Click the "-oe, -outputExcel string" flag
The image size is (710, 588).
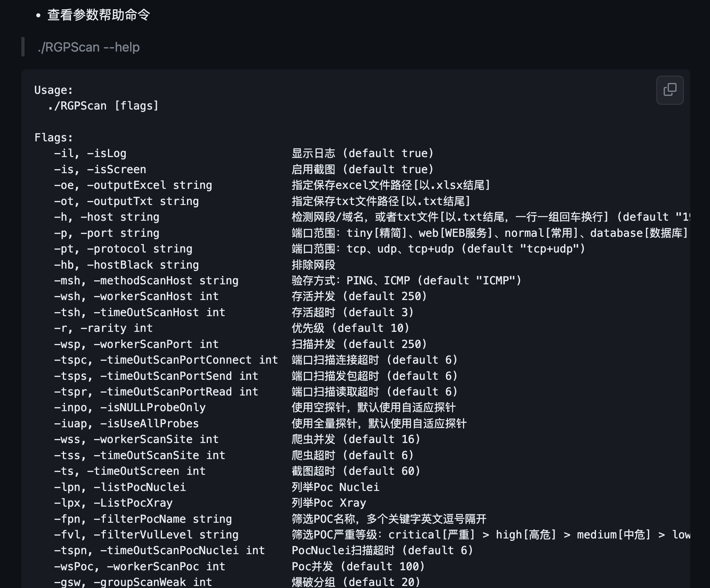133,185
